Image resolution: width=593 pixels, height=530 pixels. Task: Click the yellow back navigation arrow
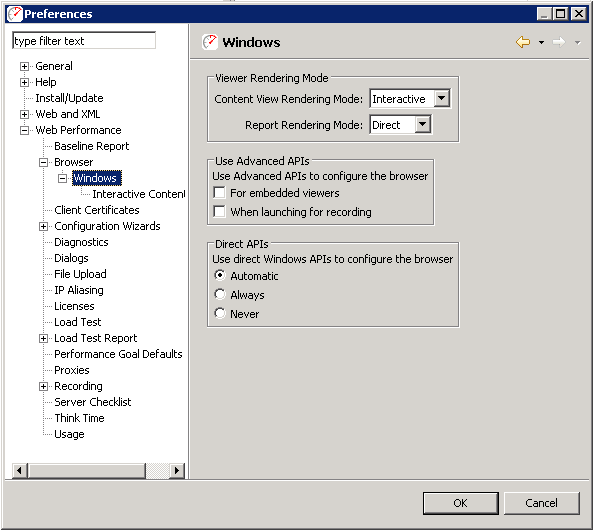point(523,42)
